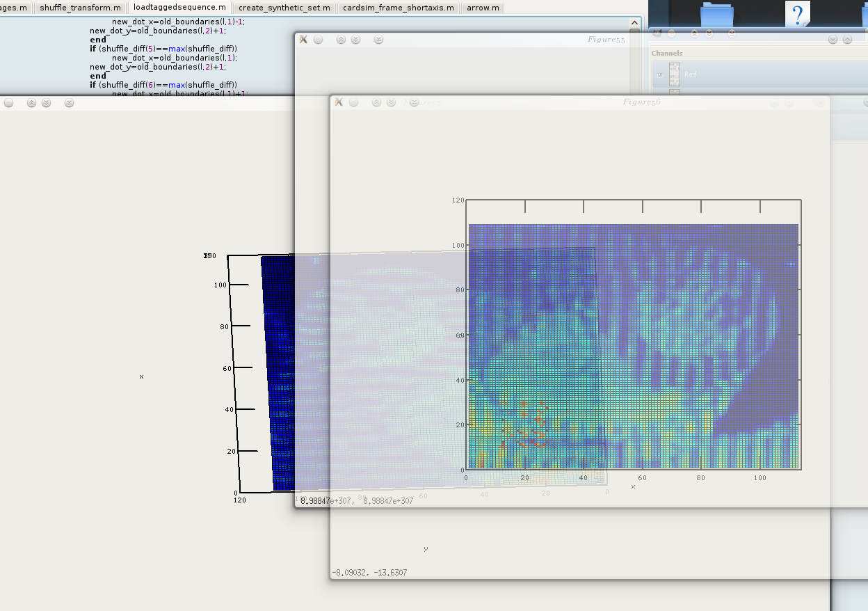868x611 pixels.
Task: Open the underlined-arrow menu button on Figure 55 titlebar
Action: 378,40
